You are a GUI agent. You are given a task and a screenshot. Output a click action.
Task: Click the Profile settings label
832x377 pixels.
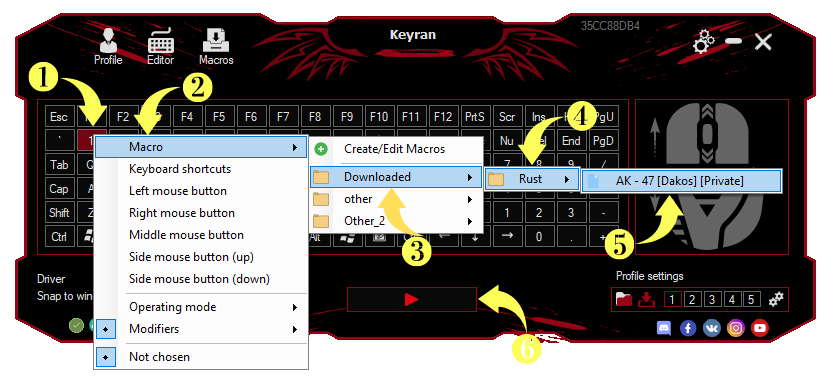pos(649,276)
